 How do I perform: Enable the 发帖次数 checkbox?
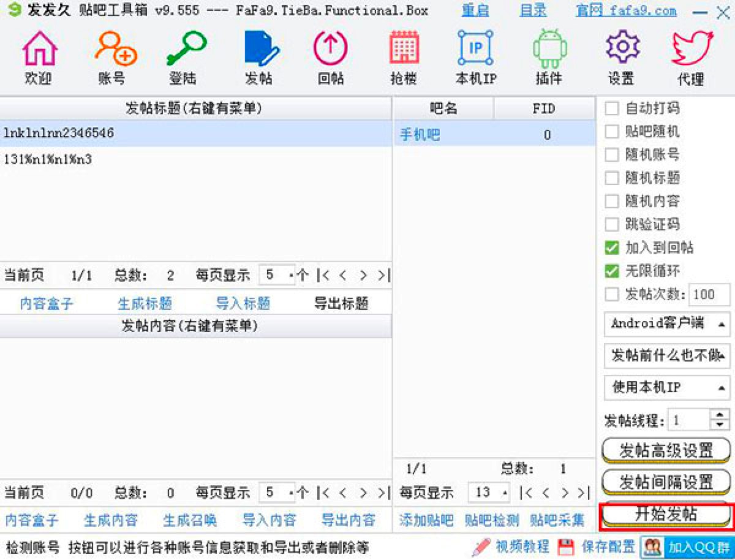pyautogui.click(x=612, y=294)
